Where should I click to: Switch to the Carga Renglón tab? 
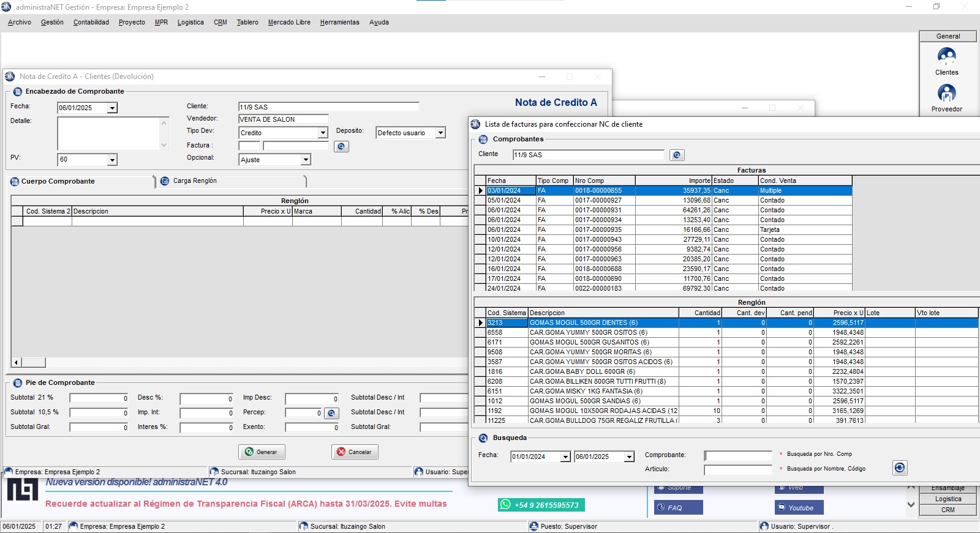click(x=232, y=181)
